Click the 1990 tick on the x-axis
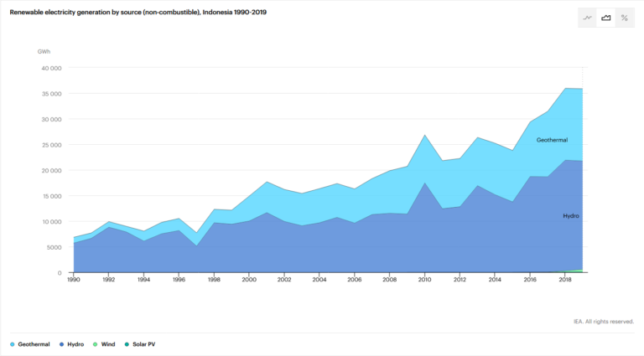 pos(74,281)
